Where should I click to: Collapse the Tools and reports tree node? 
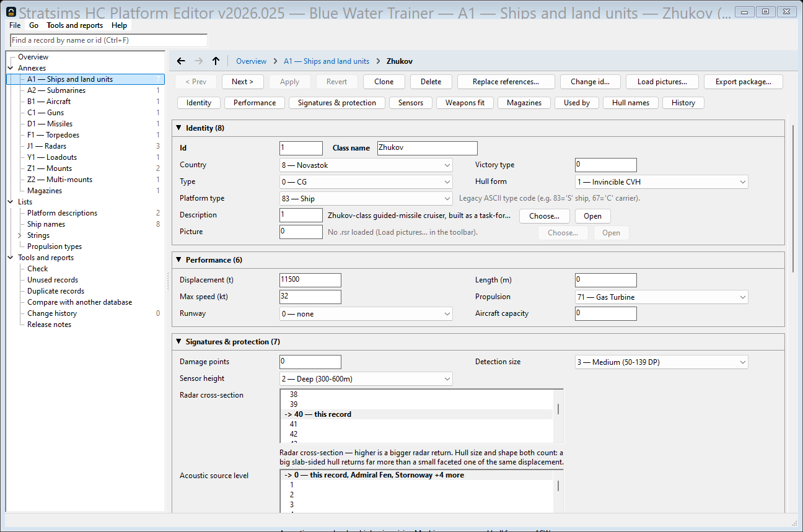coord(11,258)
